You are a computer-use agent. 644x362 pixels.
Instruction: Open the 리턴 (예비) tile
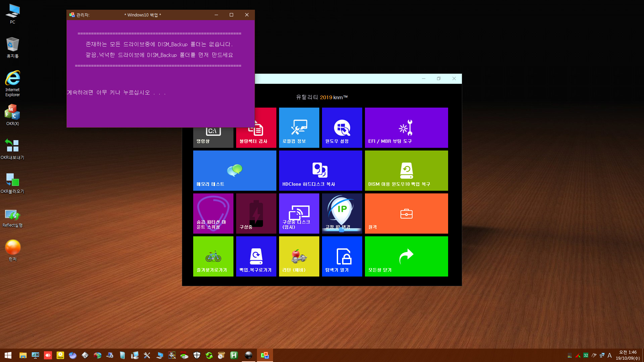(299, 256)
